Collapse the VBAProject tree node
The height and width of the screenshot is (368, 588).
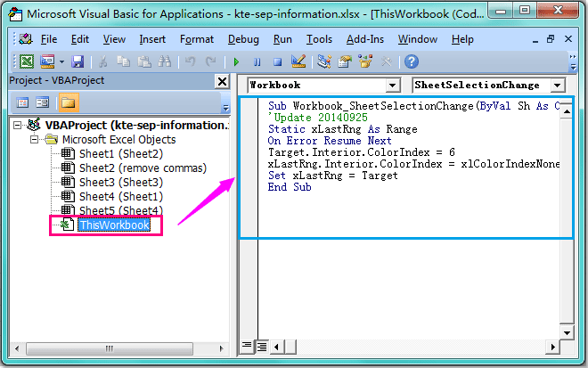click(x=19, y=126)
